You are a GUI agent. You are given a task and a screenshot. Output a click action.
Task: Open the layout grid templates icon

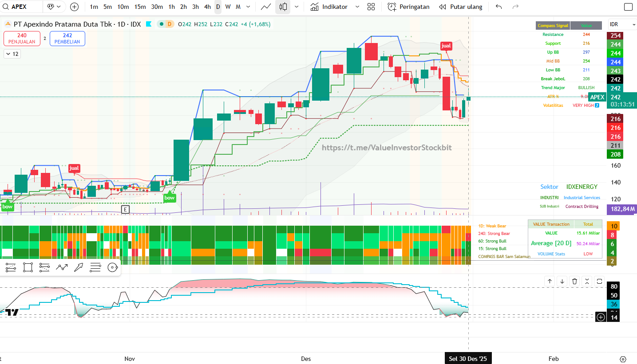click(371, 7)
